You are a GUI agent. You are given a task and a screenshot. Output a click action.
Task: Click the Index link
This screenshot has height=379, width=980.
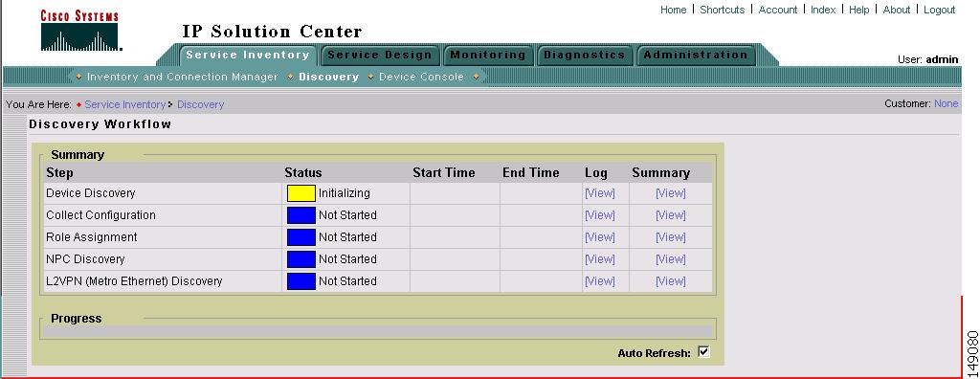[823, 10]
